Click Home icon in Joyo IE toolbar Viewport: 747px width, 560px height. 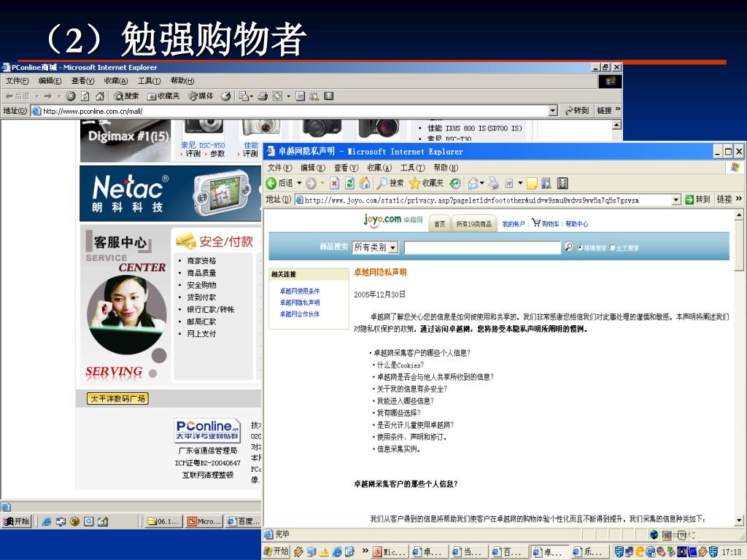coord(365,183)
